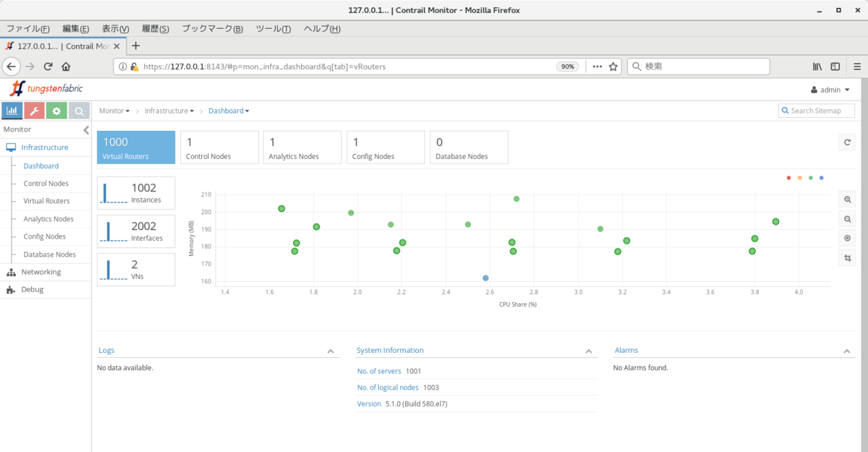Image resolution: width=868 pixels, height=452 pixels.
Task: Open the Monitor chart icon section
Action: pyautogui.click(x=12, y=111)
